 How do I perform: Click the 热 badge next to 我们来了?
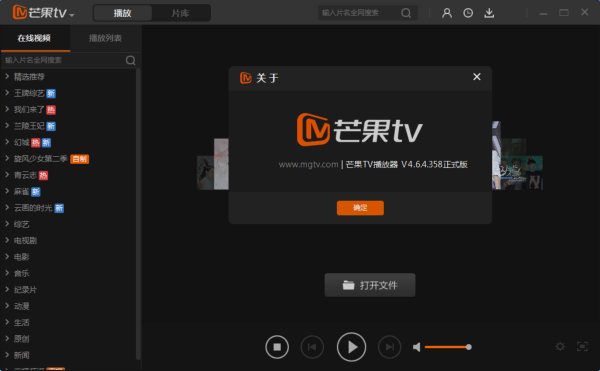pos(51,110)
